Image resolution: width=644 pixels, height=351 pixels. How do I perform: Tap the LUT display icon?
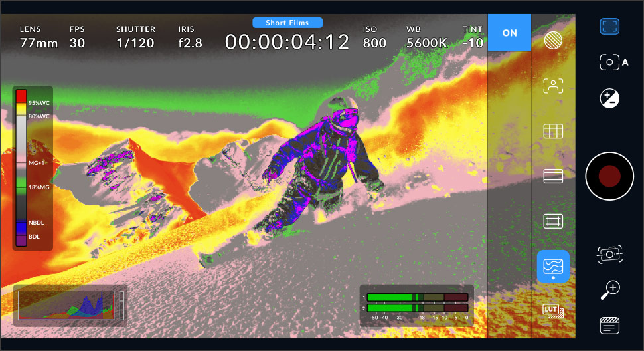(553, 310)
